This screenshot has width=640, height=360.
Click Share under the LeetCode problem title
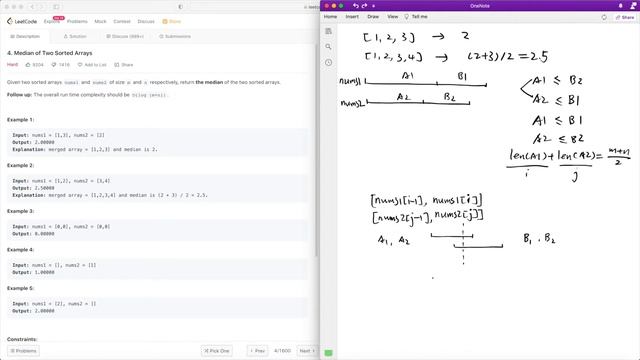click(124, 64)
